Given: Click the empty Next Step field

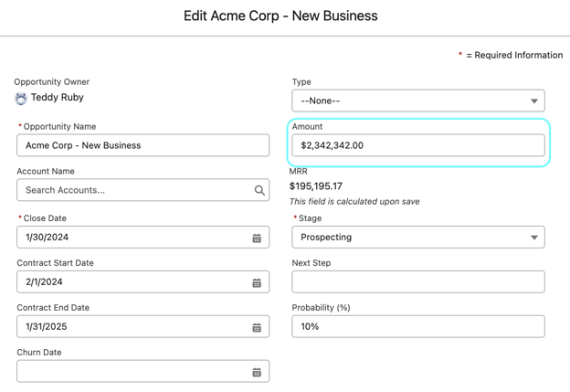Looking at the screenshot, I should (x=418, y=281).
